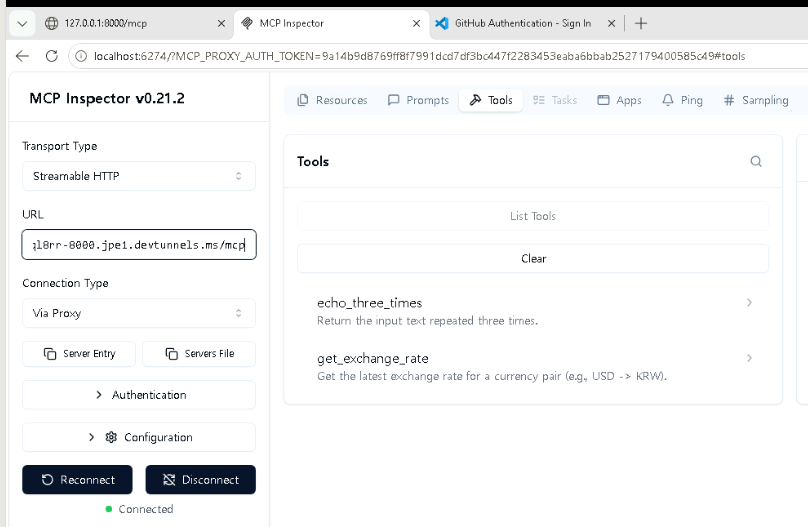Clear the tools list
The image size is (808, 527).
pos(533,259)
